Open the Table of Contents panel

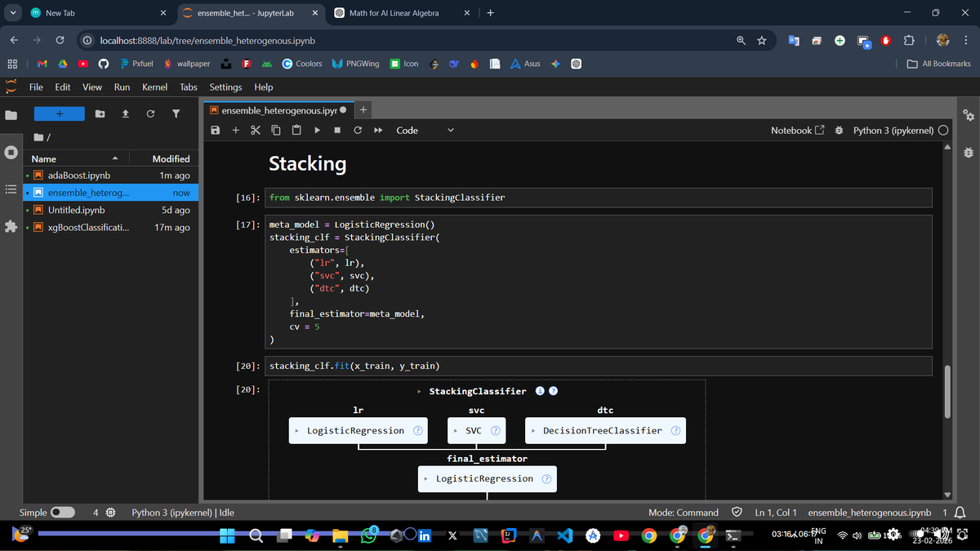(11, 189)
